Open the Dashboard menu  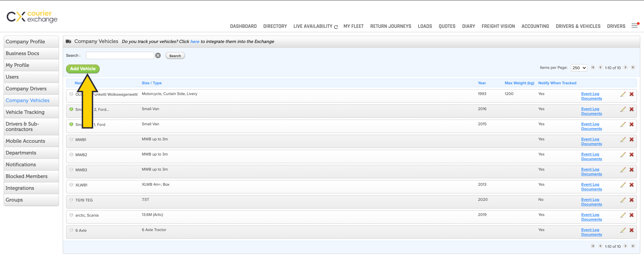pyautogui.click(x=243, y=26)
